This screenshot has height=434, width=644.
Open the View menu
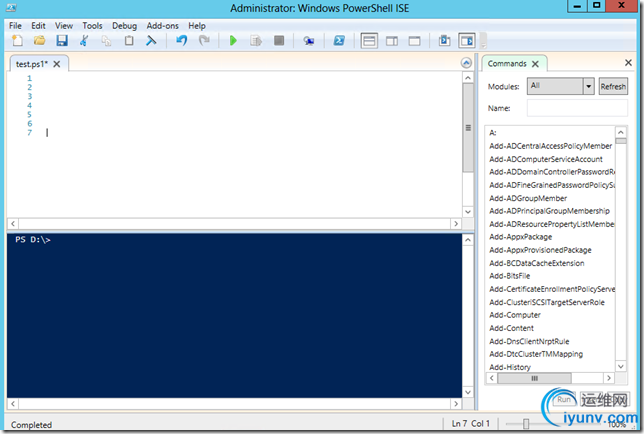click(64, 25)
